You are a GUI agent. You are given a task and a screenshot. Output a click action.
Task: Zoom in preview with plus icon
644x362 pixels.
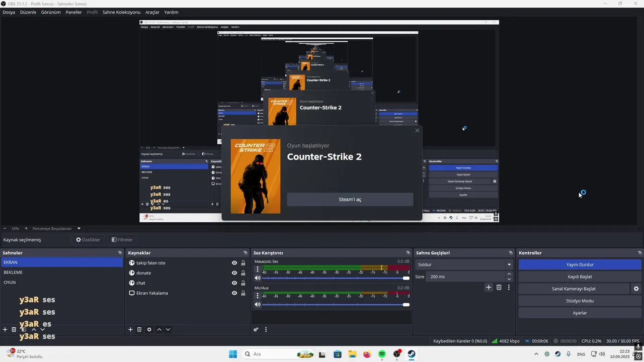click(x=26, y=228)
